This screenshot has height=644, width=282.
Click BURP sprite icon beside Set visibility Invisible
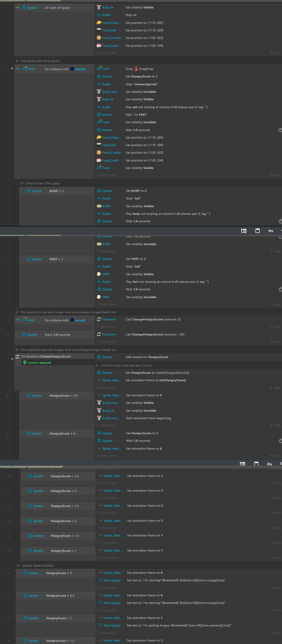coord(99,244)
